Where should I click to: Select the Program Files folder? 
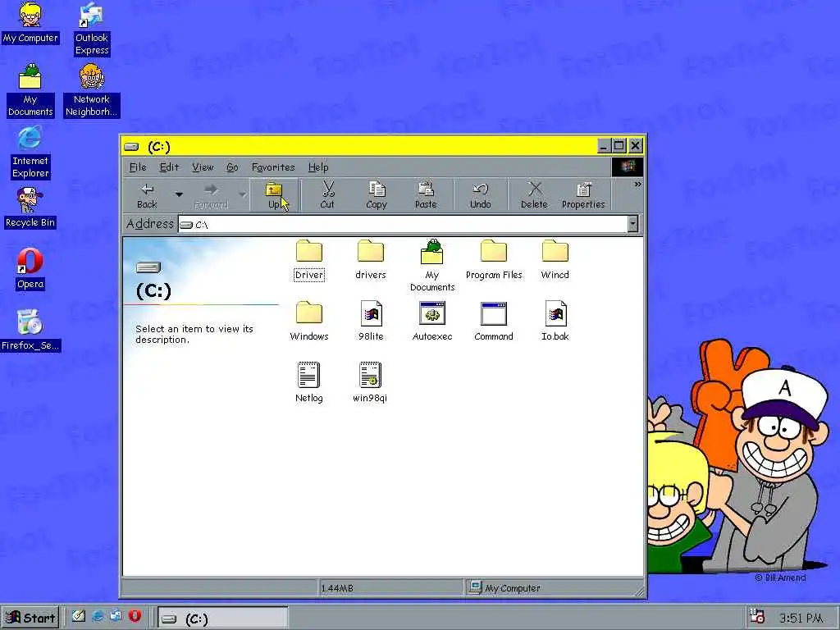click(494, 260)
